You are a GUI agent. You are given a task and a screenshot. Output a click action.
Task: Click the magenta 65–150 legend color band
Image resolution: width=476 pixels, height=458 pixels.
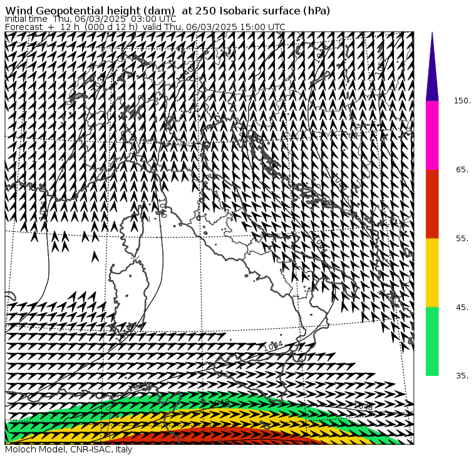point(432,135)
